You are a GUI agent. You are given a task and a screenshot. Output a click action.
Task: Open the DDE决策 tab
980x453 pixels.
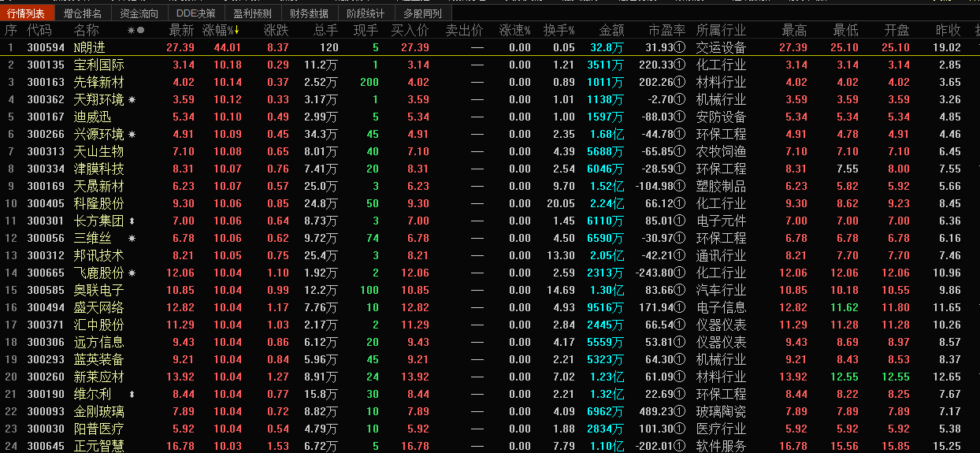click(x=195, y=13)
